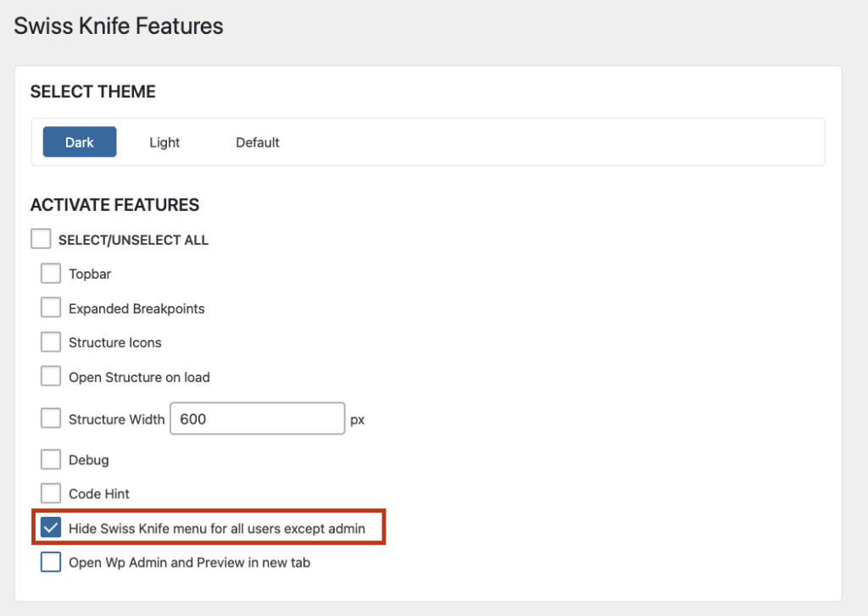Click the 'Expanded Breakpoints' label
The image size is (868, 616).
pyautogui.click(x=136, y=308)
